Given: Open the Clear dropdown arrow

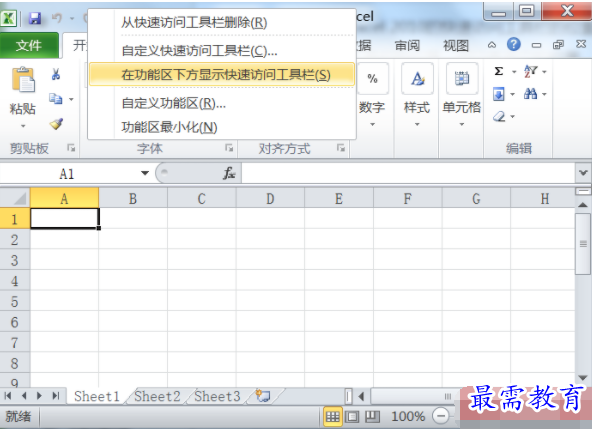Looking at the screenshot, I should [512, 117].
